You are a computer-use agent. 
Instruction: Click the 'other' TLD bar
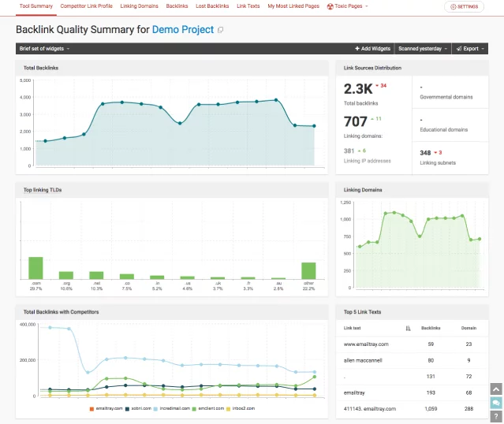click(x=308, y=271)
